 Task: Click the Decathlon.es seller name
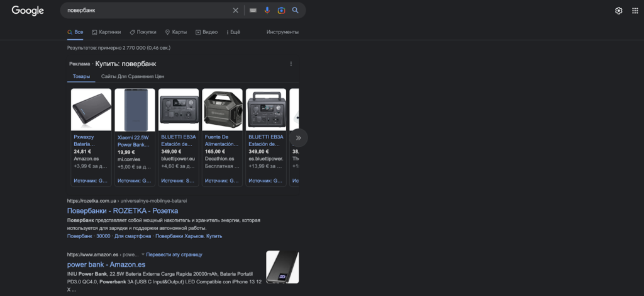pos(219,159)
